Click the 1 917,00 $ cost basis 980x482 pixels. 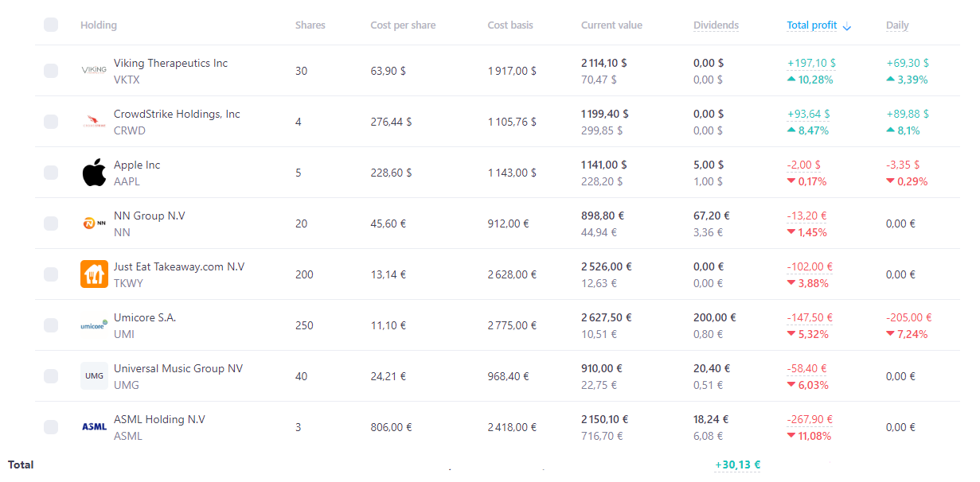coord(512,71)
